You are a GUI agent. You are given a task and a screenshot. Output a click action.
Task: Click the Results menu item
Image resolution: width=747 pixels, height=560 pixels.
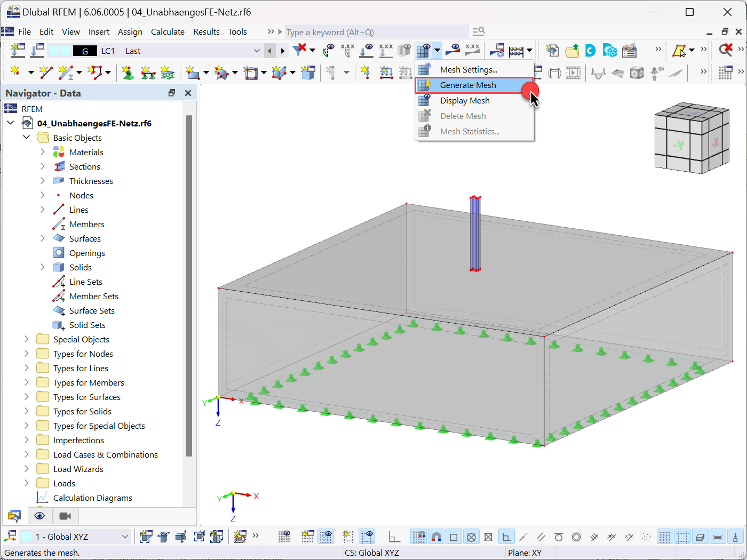pyautogui.click(x=206, y=31)
